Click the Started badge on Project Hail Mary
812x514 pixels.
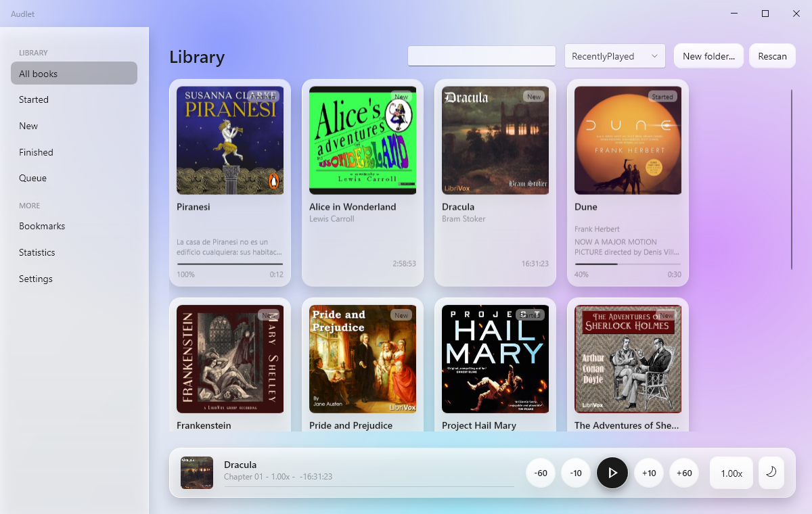click(530, 315)
